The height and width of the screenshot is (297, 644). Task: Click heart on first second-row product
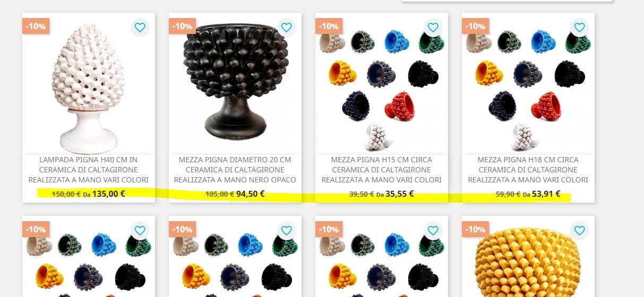point(140,230)
